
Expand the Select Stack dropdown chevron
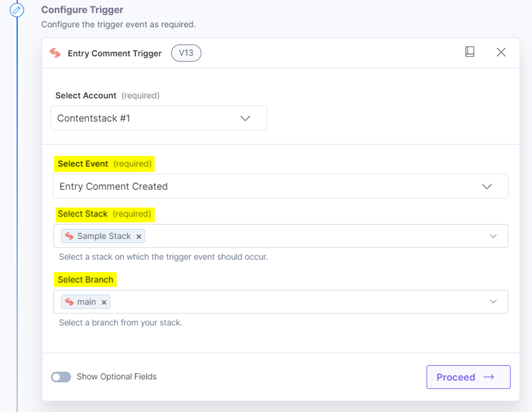[493, 236]
